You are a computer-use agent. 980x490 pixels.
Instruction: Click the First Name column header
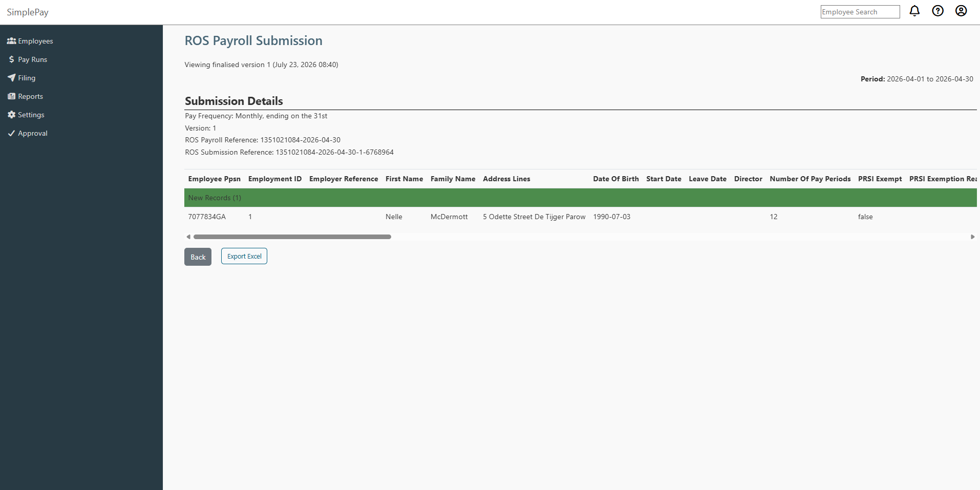tap(404, 179)
